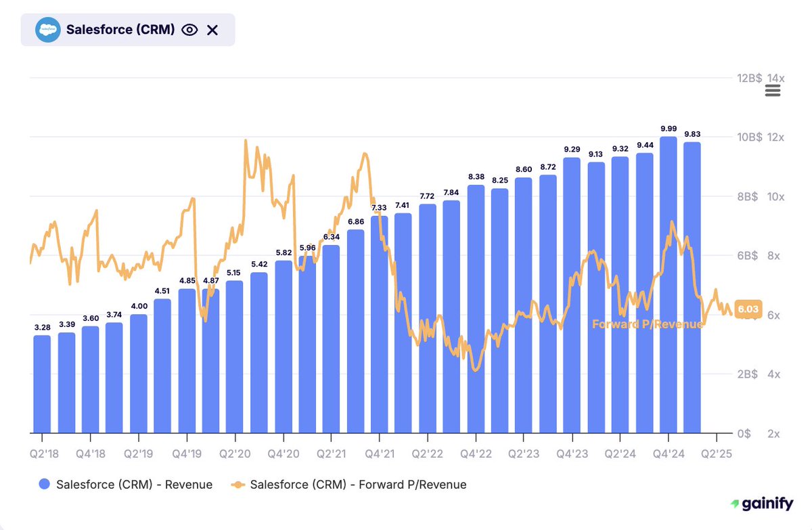Click the 0$ y-axis label
812x530 pixels.
click(744, 433)
